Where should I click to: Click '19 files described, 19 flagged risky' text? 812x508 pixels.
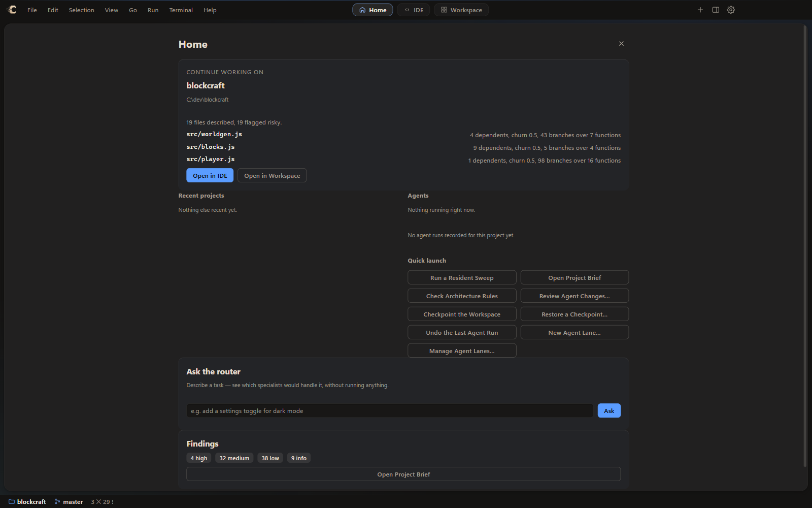click(234, 122)
